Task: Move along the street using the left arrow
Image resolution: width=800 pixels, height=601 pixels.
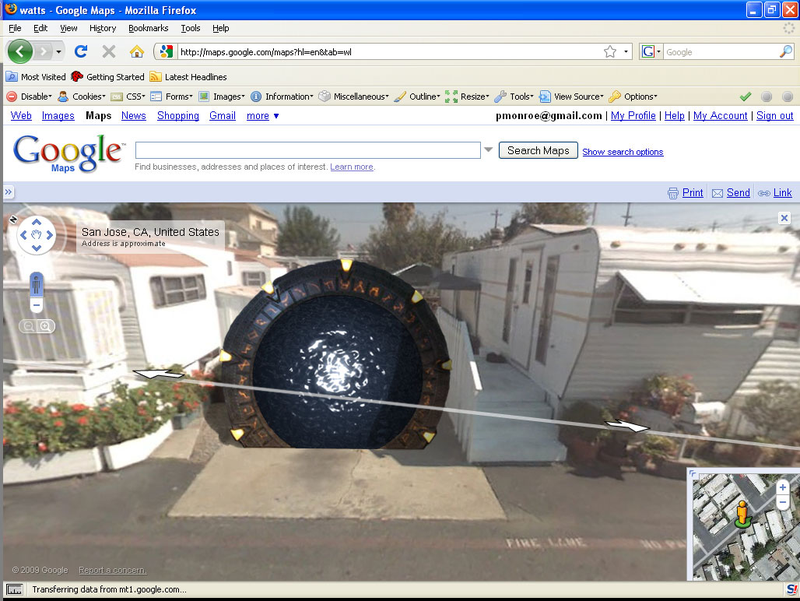Action: (x=158, y=374)
